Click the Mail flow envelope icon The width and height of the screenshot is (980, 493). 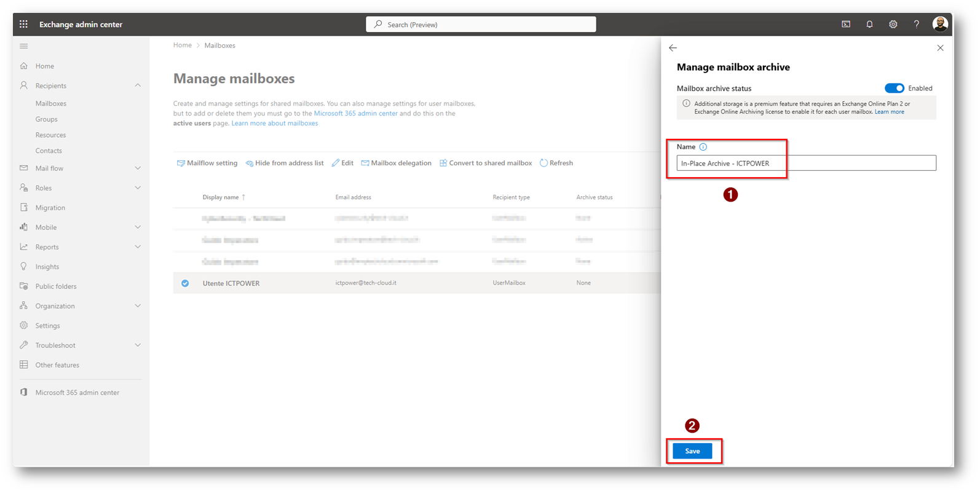24,168
